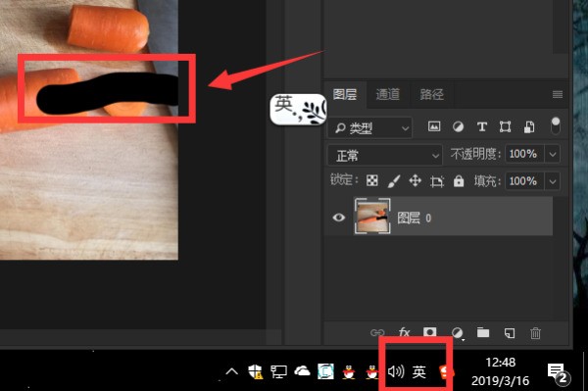Open the 正常 blend mode dropdown
Viewport: 588px width, 391px height.
tap(385, 155)
